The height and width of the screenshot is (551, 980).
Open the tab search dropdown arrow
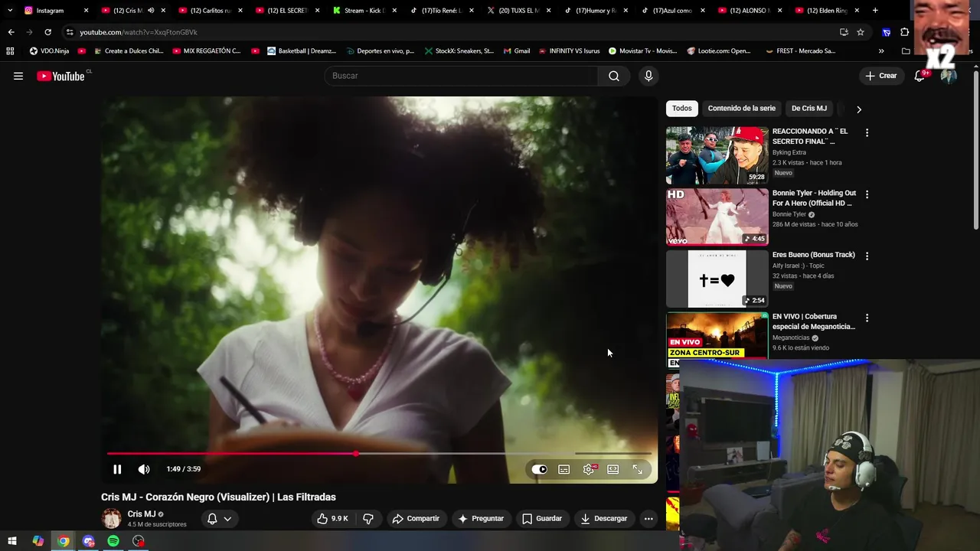click(9, 11)
